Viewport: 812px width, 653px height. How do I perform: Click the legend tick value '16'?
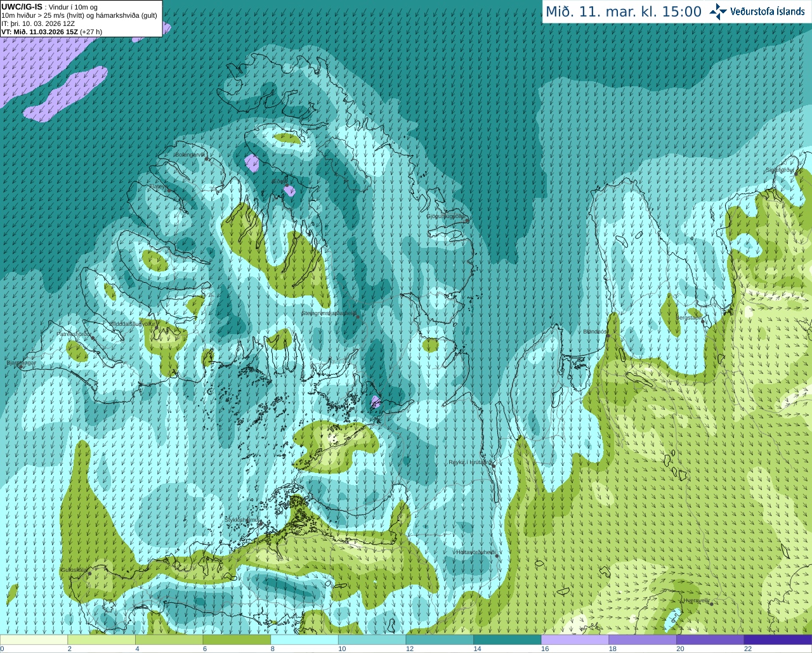tap(545, 649)
